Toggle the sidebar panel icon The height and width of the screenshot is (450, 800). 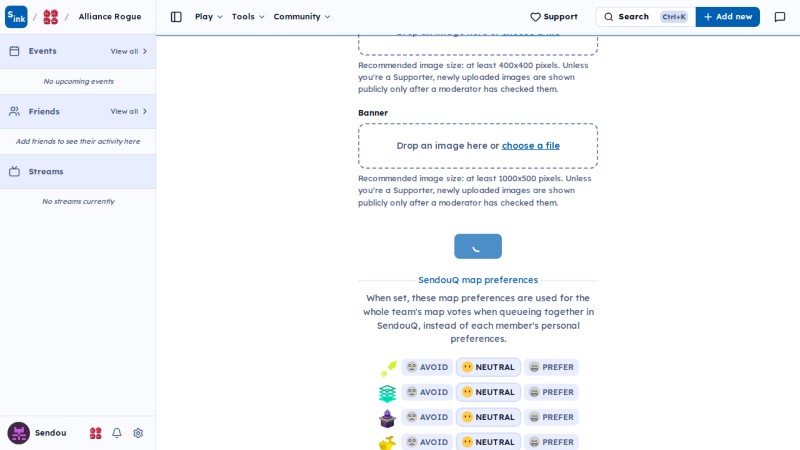click(176, 17)
